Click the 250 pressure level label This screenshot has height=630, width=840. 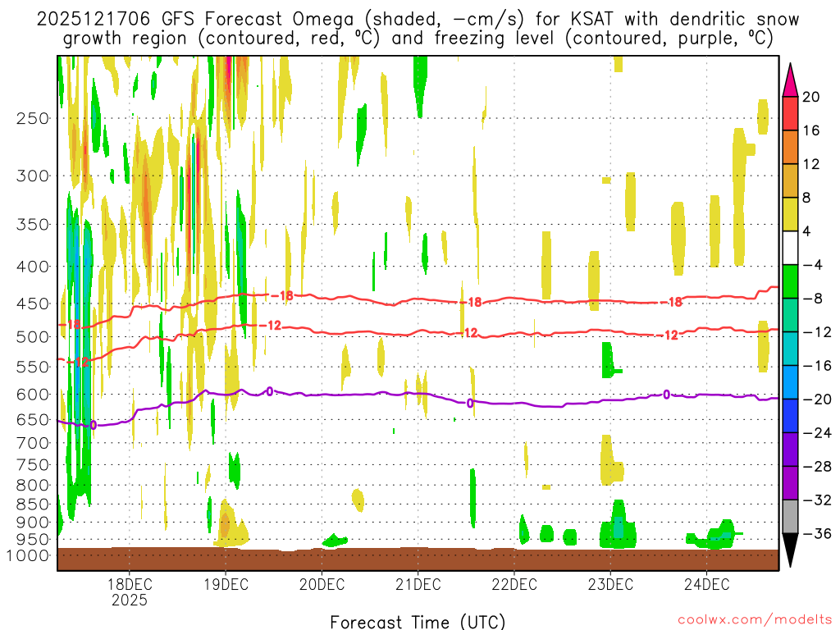pos(33,118)
